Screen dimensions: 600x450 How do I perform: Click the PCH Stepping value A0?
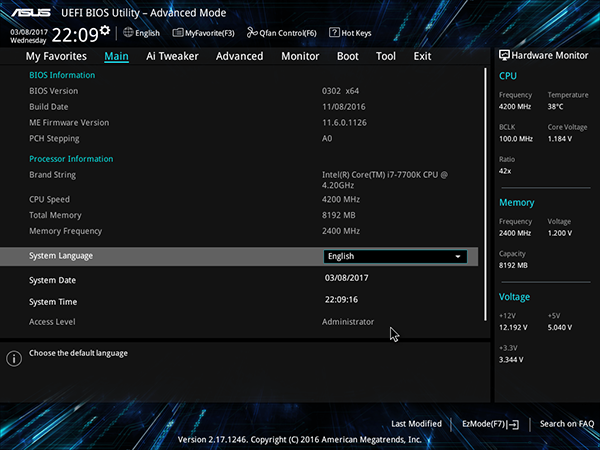pyautogui.click(x=327, y=139)
